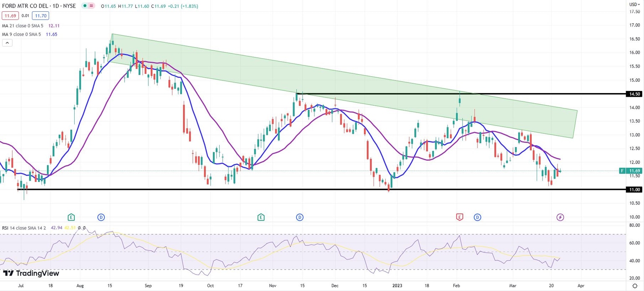This screenshot has height=291, width=644.
Task: Toggle the green market status dot beside the symbol
Action: pyautogui.click(x=84, y=6)
